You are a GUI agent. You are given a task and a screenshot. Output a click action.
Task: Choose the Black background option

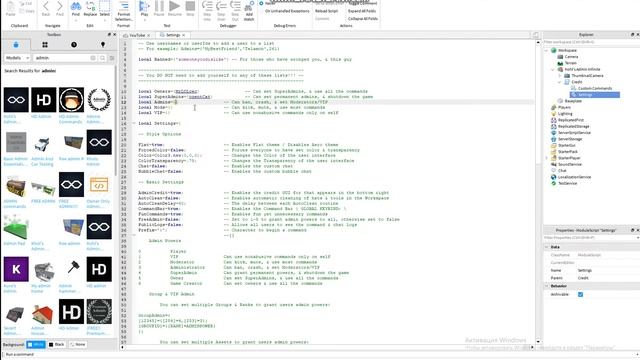[x=57, y=344]
